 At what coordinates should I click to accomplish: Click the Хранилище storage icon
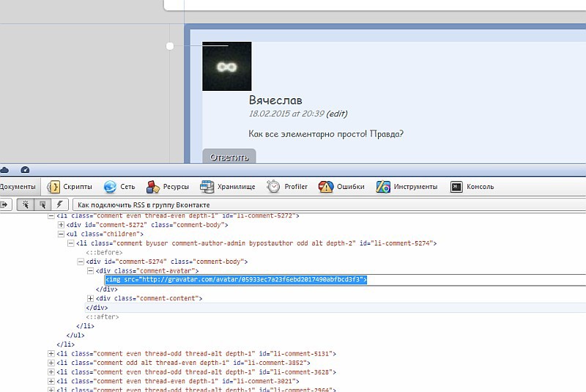[207, 186]
